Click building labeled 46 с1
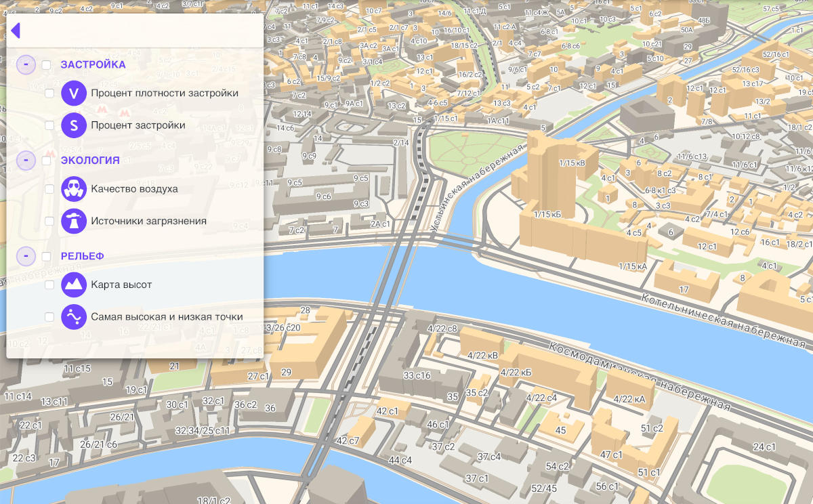 437,425
